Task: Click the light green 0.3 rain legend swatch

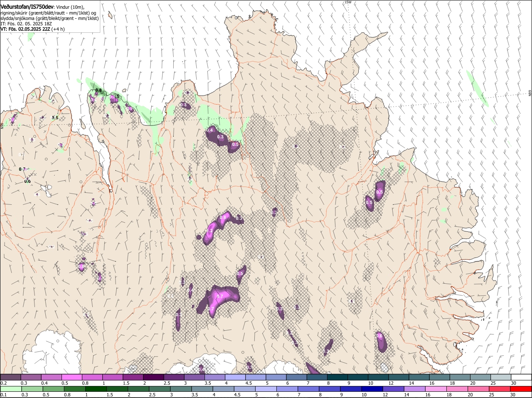Action: point(32,389)
